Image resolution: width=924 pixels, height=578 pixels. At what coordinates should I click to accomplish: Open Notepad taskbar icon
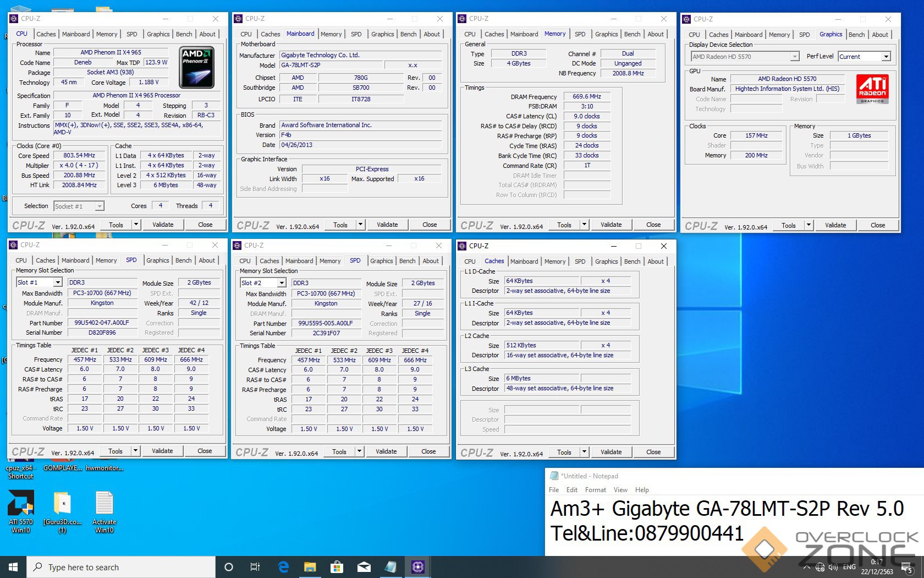(x=391, y=567)
